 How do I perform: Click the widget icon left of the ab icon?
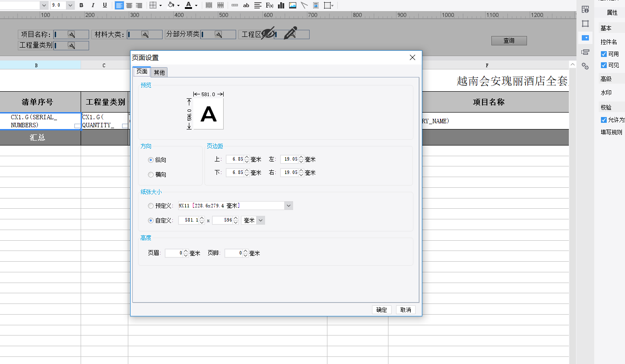pyautogui.click(x=235, y=5)
